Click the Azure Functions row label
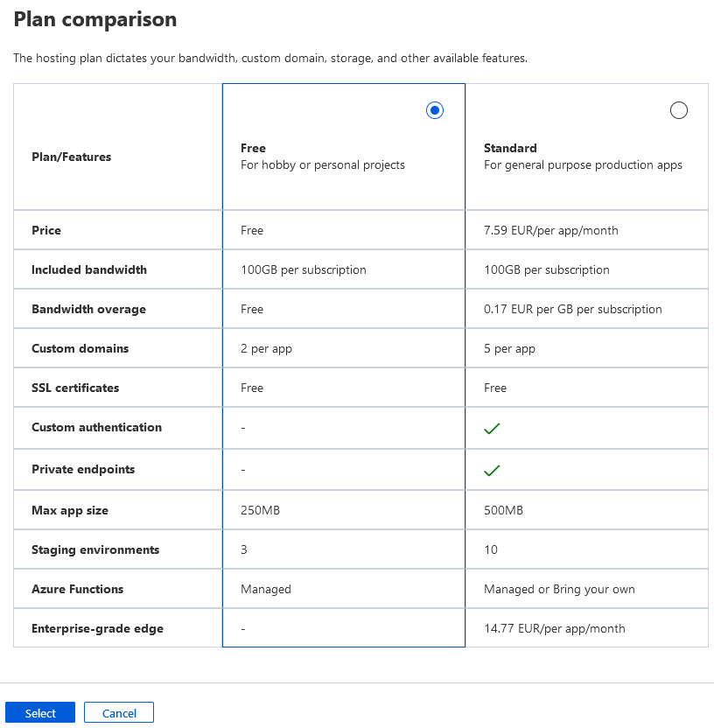Screen dimensions: 714x728 [77, 590]
